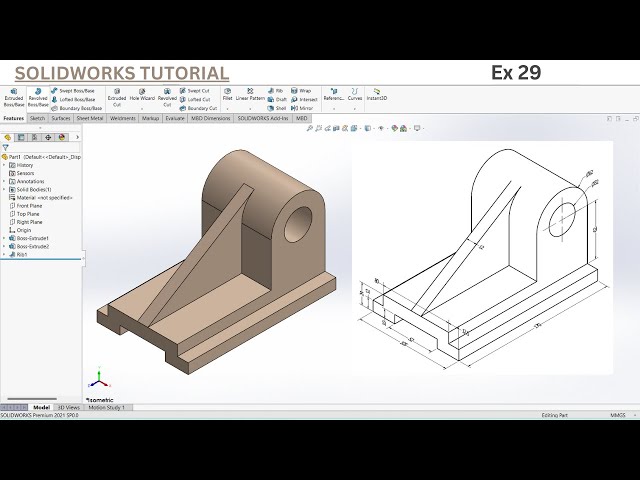Expand the Solid Bodies(1) node
This screenshot has width=640, height=480.
pyautogui.click(x=4, y=190)
